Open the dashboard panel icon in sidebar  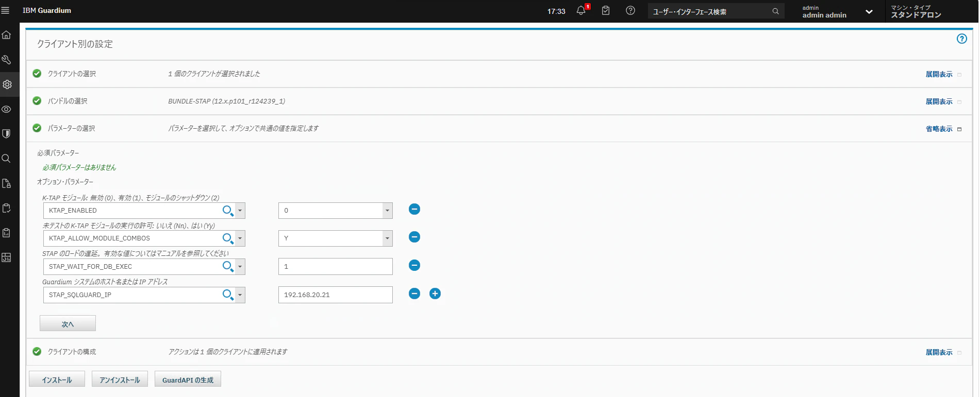[x=7, y=257]
